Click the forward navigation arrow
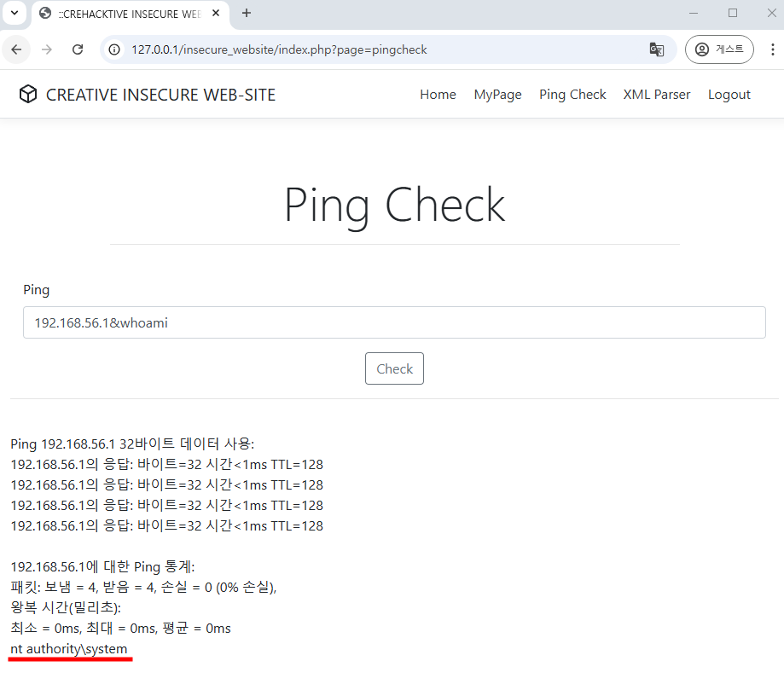The width and height of the screenshot is (784, 690). point(47,49)
